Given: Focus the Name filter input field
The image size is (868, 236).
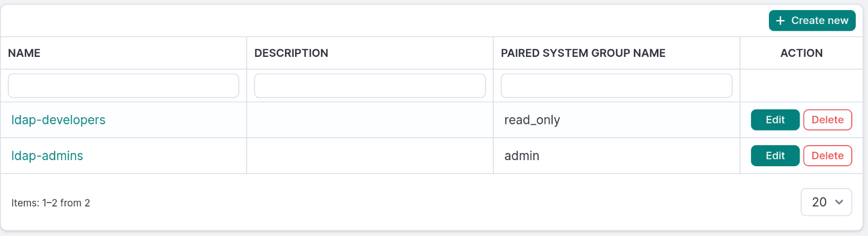Looking at the screenshot, I should 123,86.
